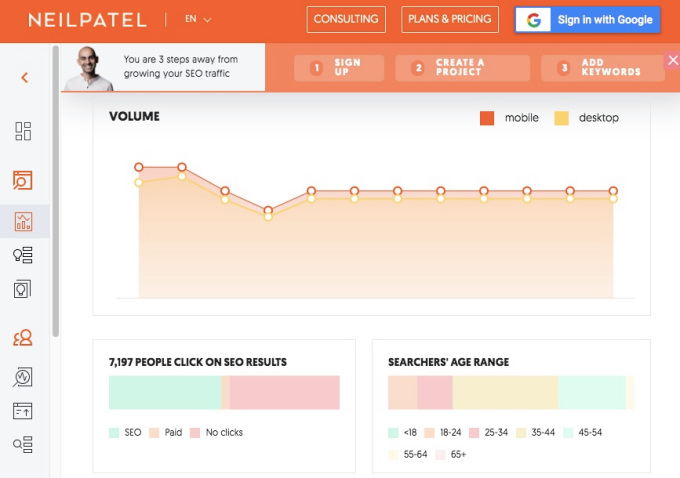Click the 25-34 age legend entry
Screen dimensions: 680x478
click(488, 432)
